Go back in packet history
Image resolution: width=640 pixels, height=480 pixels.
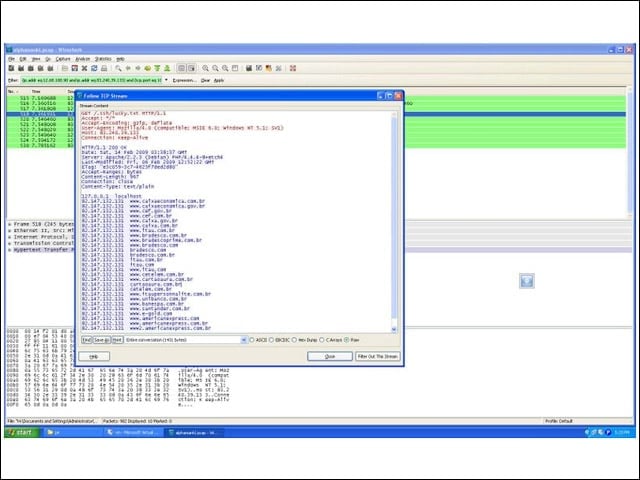click(x=128, y=68)
